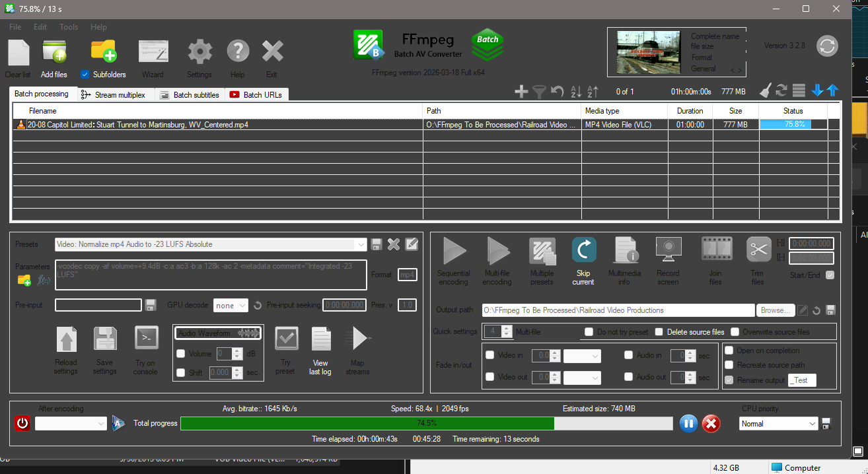
Task: Switch to Batch URLs tab
Action: tap(256, 95)
